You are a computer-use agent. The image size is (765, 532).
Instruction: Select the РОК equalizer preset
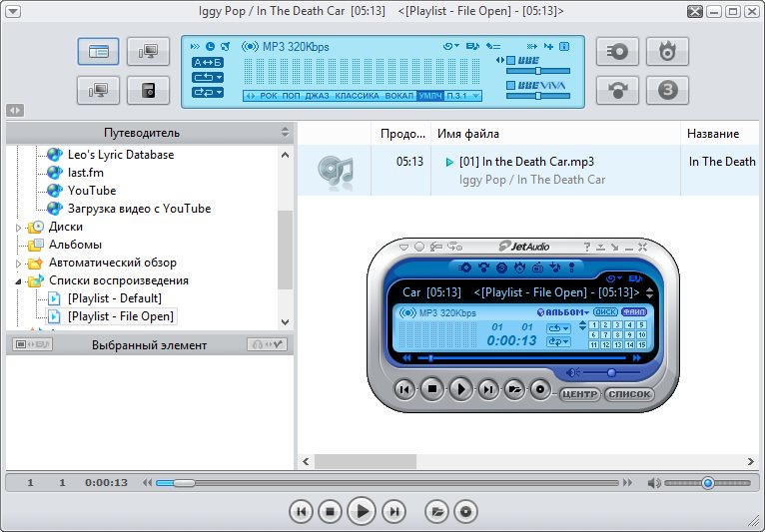pyautogui.click(x=269, y=96)
